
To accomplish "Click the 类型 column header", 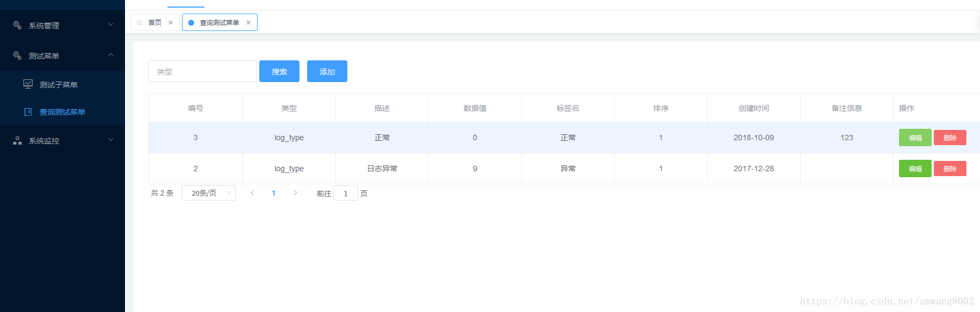I will [289, 108].
